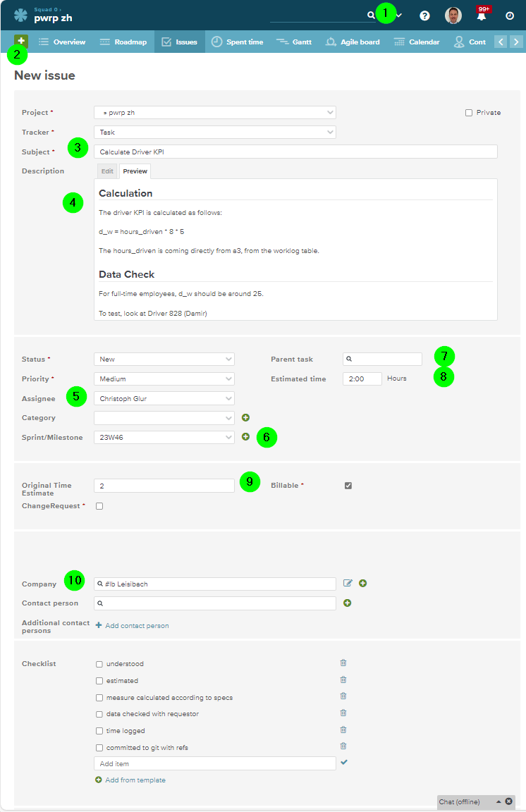This screenshot has width=526, height=812.
Task: Check 'measure calculated according to specs' box
Action: [99, 698]
